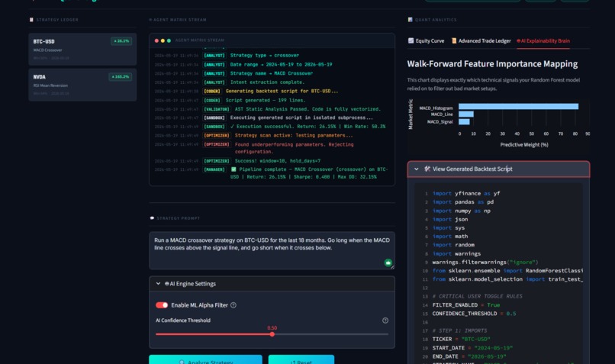Click log line 'Generating backtest script for BTC-USD...'
This screenshot has width=615, height=364.
point(282,91)
